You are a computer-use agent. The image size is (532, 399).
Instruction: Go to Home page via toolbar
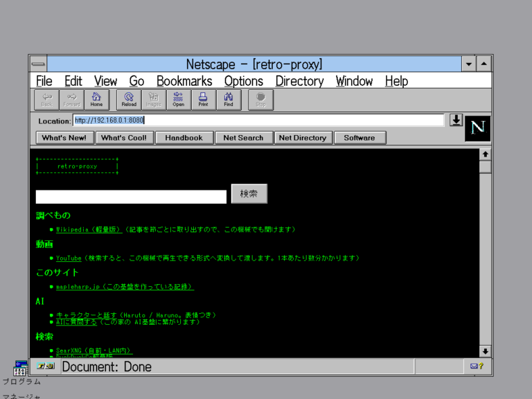click(97, 100)
